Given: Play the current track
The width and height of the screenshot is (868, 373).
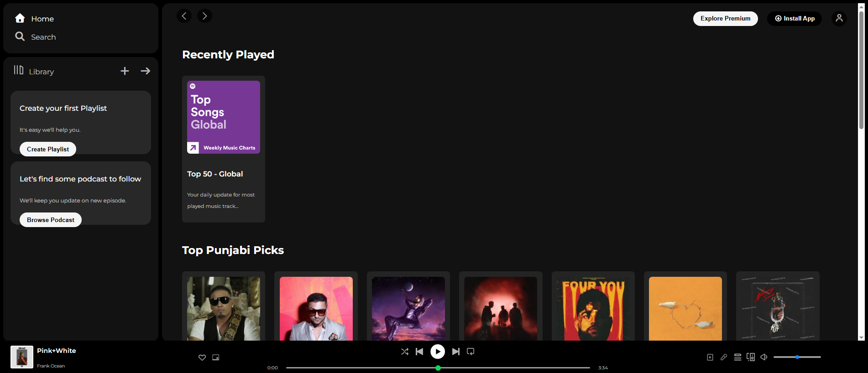Looking at the screenshot, I should click(438, 352).
